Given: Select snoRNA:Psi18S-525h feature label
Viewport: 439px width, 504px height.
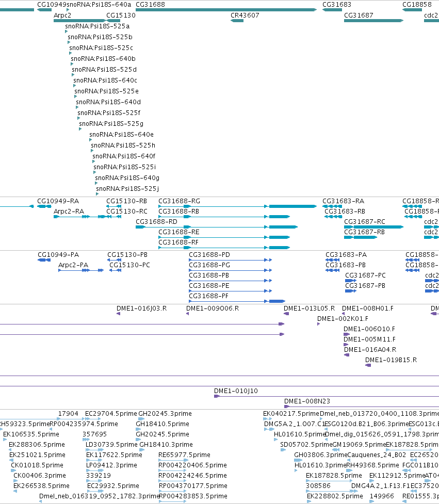Looking at the screenshot, I should (x=123, y=145).
